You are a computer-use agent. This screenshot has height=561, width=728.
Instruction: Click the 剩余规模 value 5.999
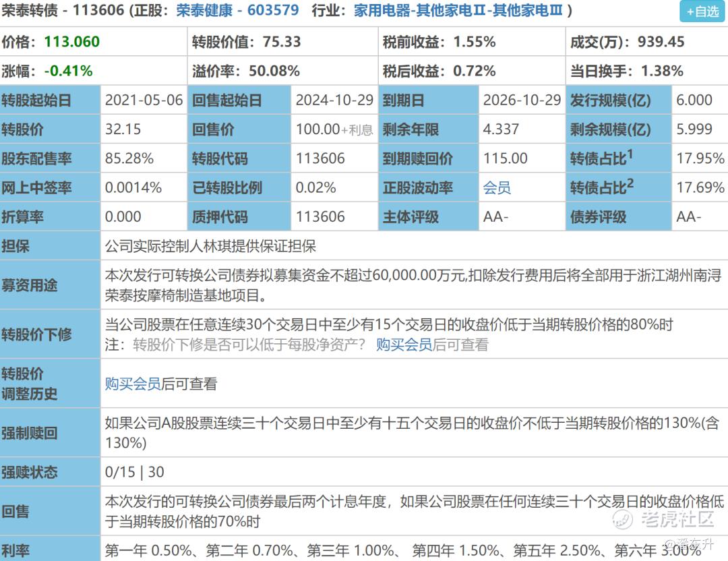pyautogui.click(x=694, y=129)
